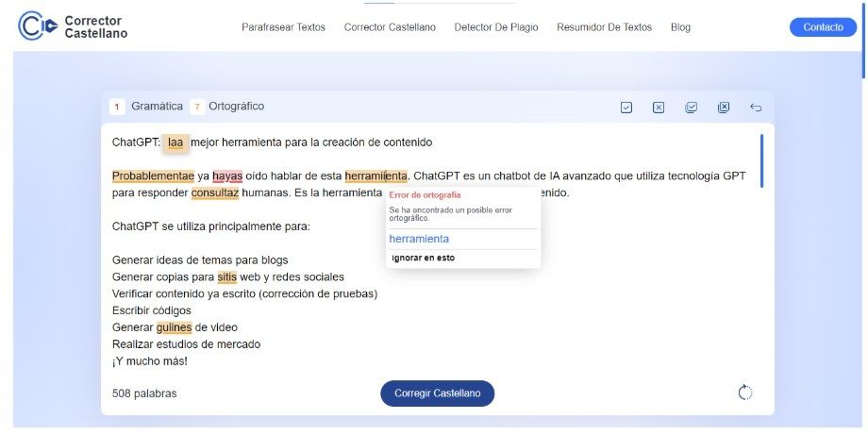Screen dimensions: 868x435
Task: Click the highlighted misspelling "gulines"
Action: (x=174, y=327)
